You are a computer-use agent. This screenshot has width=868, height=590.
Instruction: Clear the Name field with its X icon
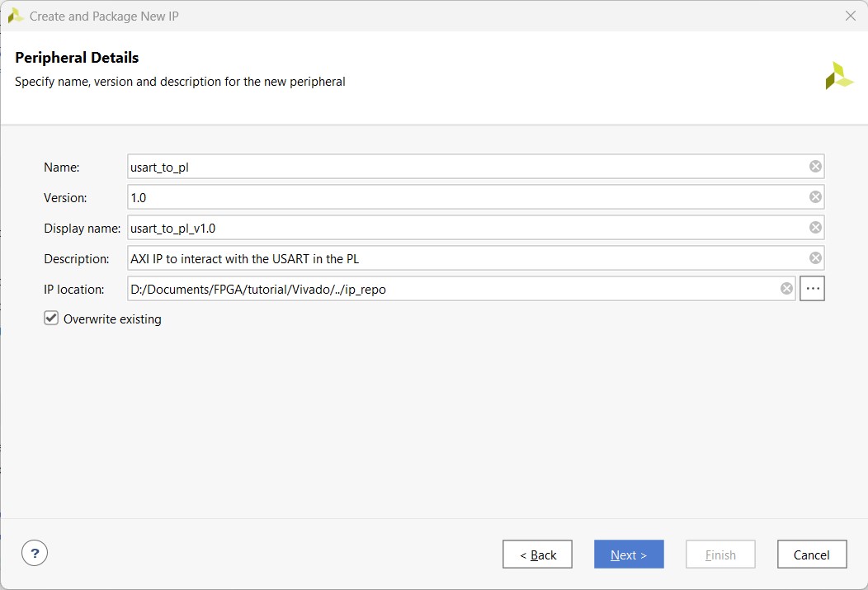pyautogui.click(x=815, y=167)
